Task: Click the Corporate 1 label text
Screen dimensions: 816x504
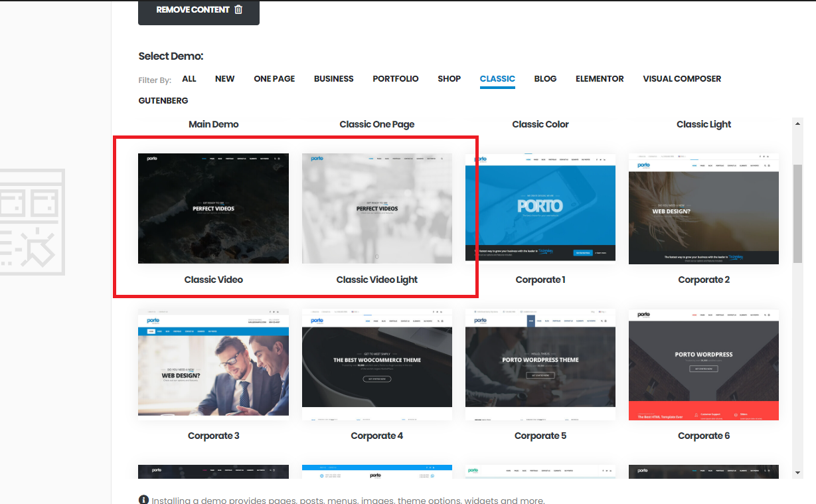Action: point(540,280)
